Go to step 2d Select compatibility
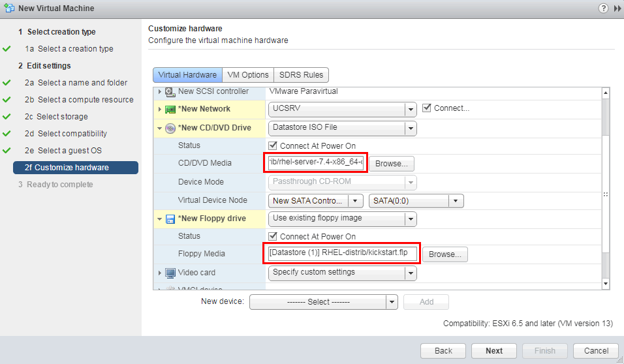The height and width of the screenshot is (364, 624). click(x=66, y=134)
